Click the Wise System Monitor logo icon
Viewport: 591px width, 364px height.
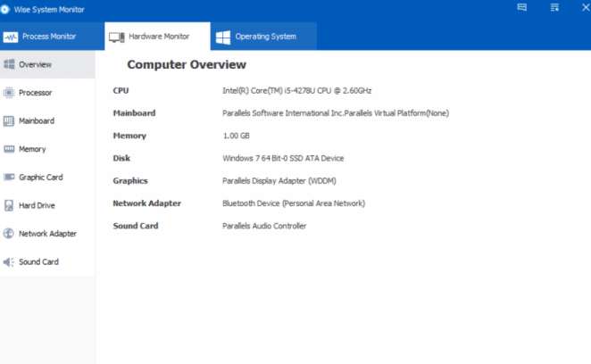4,10
